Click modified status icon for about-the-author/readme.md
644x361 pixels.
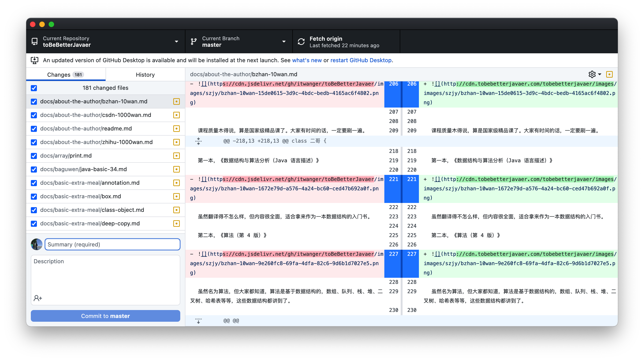(177, 128)
